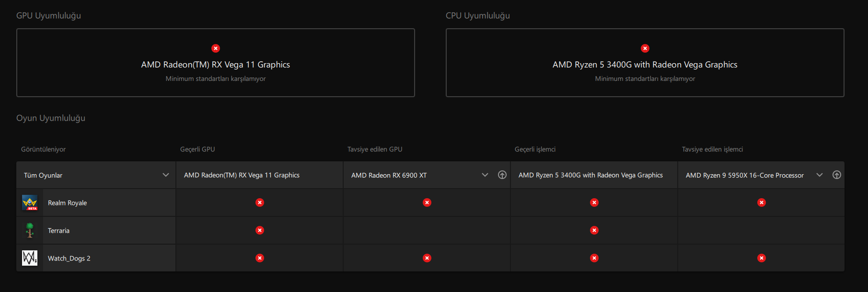Click the GPU compatibility card for Radeon Vega 11
The image size is (868, 292).
216,63
